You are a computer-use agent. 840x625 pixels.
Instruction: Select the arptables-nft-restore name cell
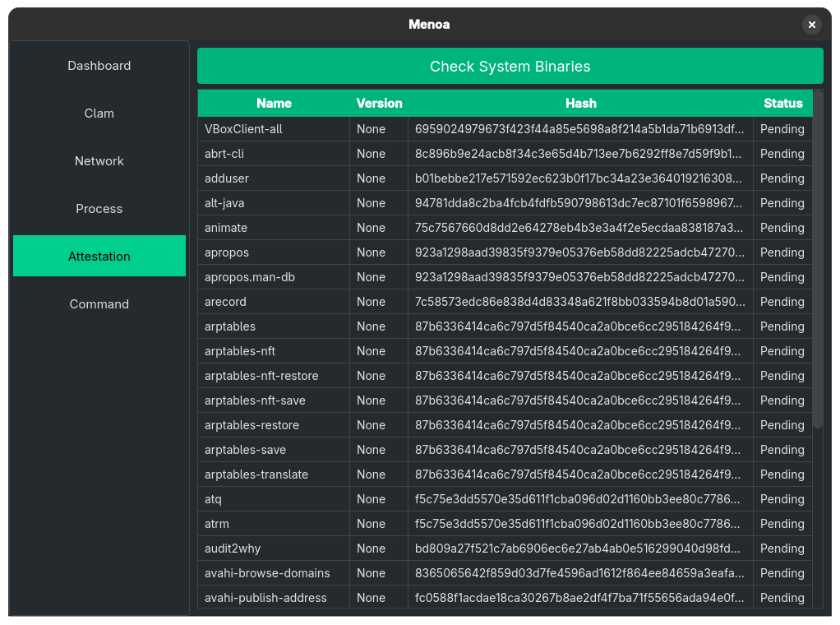click(274, 376)
